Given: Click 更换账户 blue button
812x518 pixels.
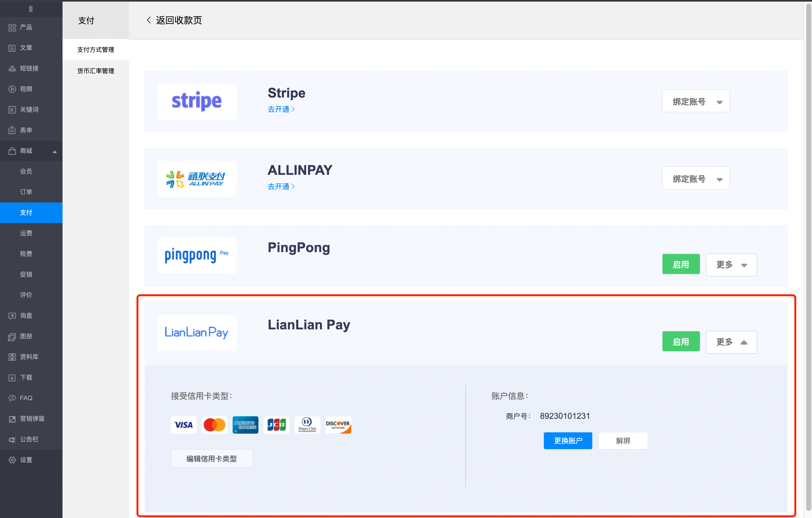Looking at the screenshot, I should click(x=567, y=440).
